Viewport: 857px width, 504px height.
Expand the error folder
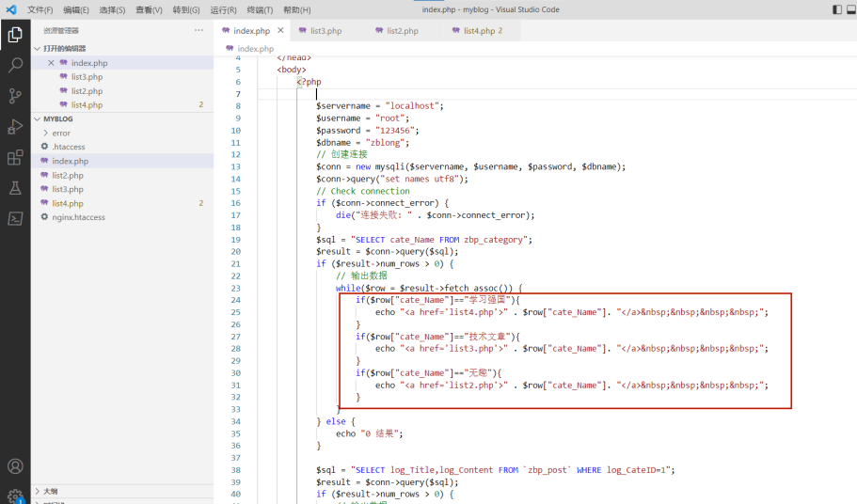coord(60,134)
